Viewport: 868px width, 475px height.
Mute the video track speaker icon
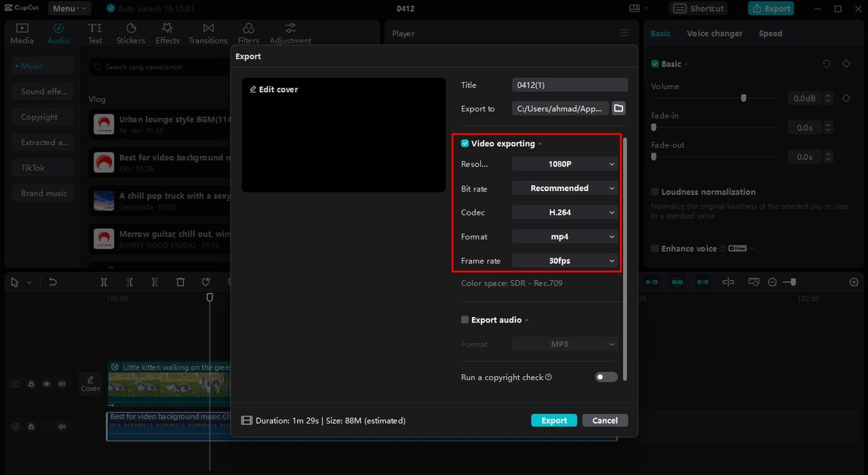point(62,384)
